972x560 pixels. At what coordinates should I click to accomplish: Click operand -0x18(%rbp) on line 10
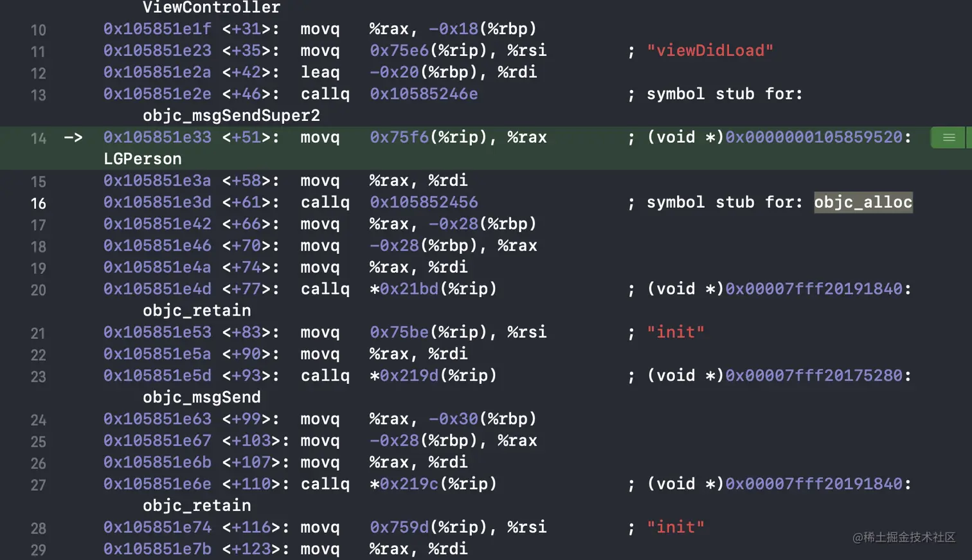click(482, 29)
